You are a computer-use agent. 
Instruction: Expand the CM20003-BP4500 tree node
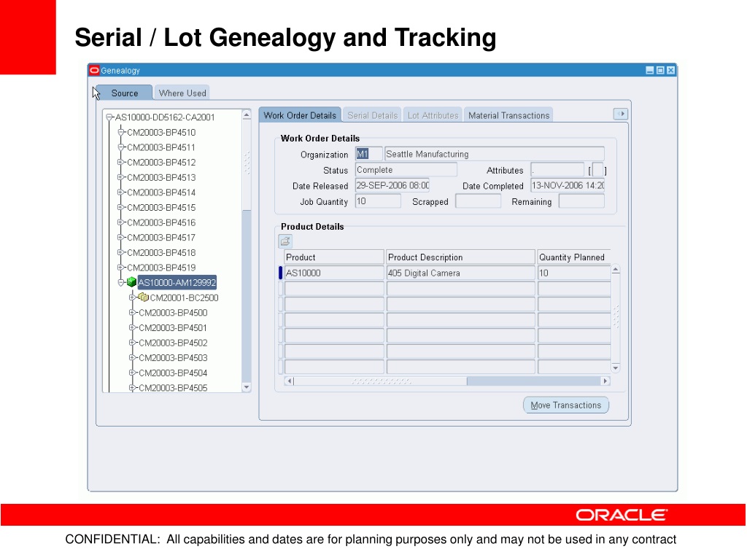coord(132,313)
